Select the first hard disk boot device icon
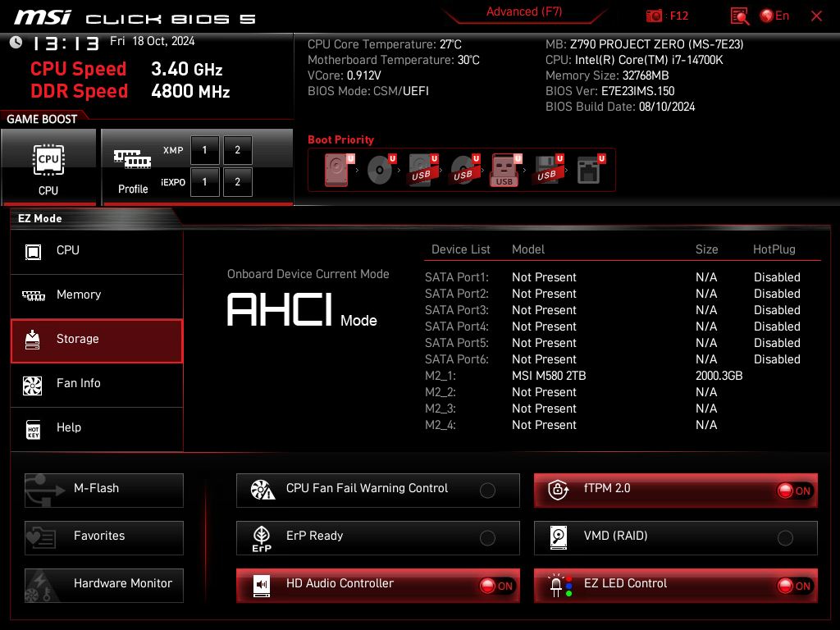 (x=338, y=170)
